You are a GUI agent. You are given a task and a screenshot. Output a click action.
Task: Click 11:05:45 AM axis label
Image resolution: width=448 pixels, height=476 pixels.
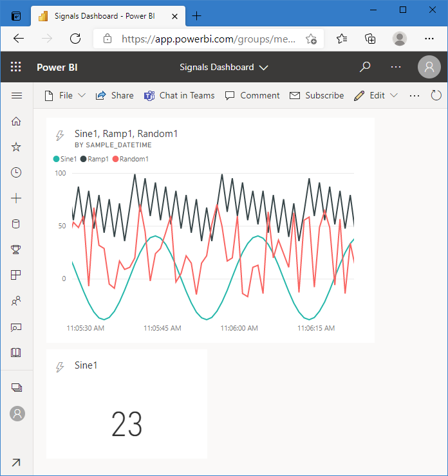click(162, 328)
